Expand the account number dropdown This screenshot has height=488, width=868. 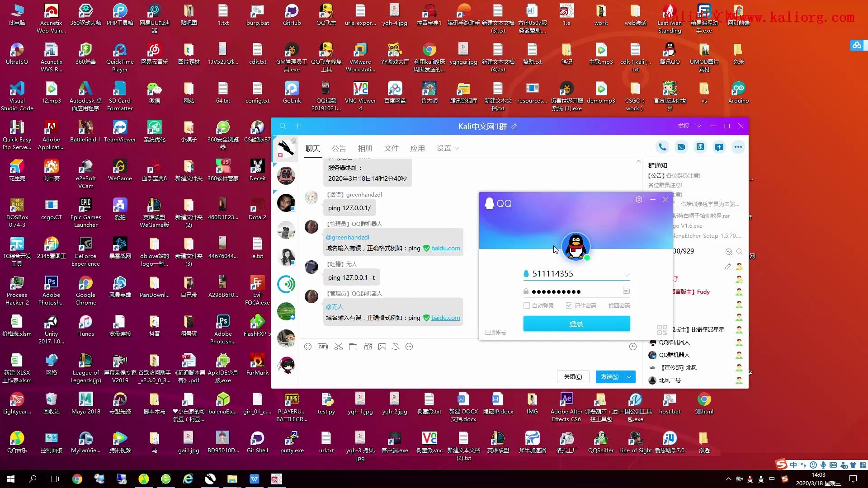click(x=626, y=274)
